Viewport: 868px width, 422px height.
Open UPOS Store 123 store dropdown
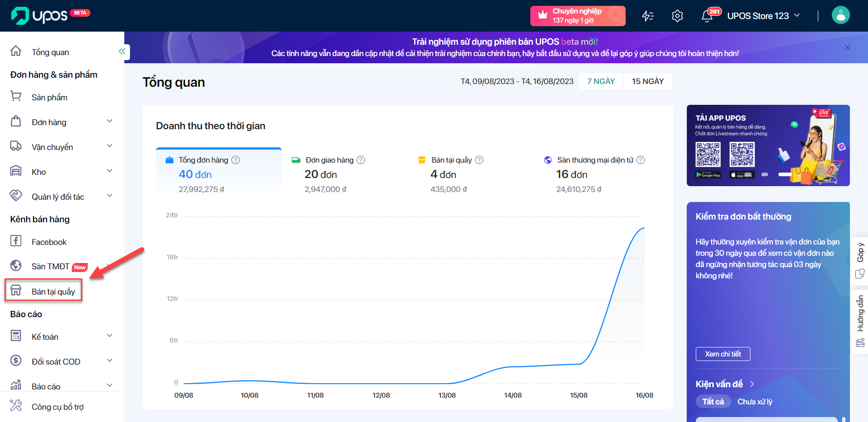[x=763, y=16]
